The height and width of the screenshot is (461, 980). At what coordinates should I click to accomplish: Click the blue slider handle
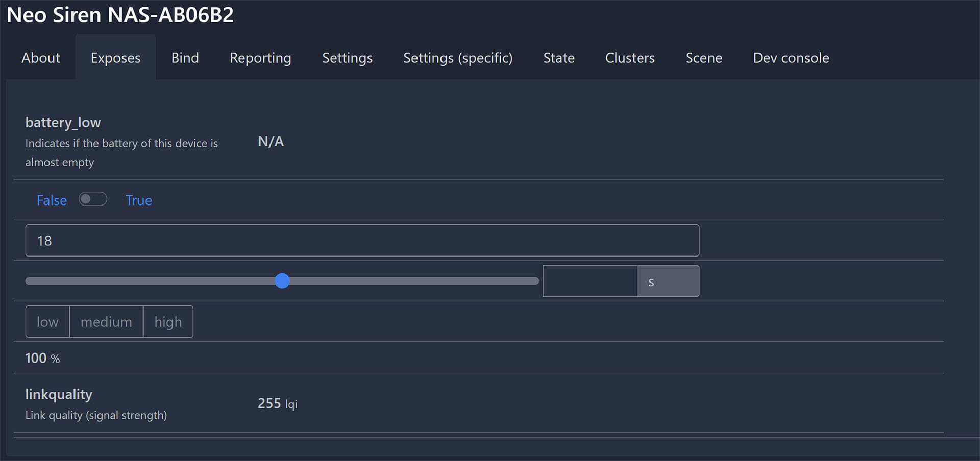click(282, 280)
